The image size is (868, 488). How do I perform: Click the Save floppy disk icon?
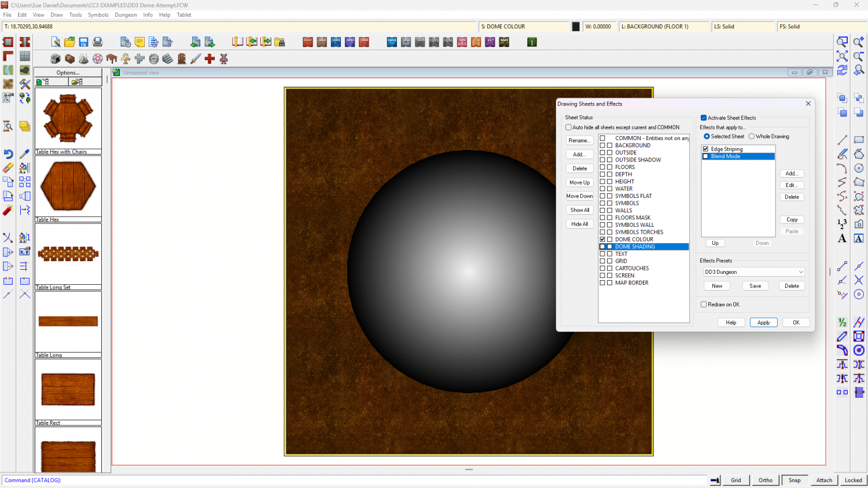(83, 42)
